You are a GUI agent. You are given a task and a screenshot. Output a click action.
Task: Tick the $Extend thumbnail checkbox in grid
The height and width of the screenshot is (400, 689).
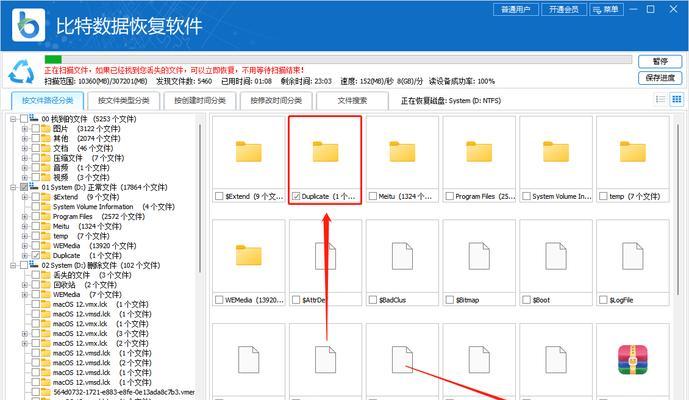pyautogui.click(x=219, y=196)
